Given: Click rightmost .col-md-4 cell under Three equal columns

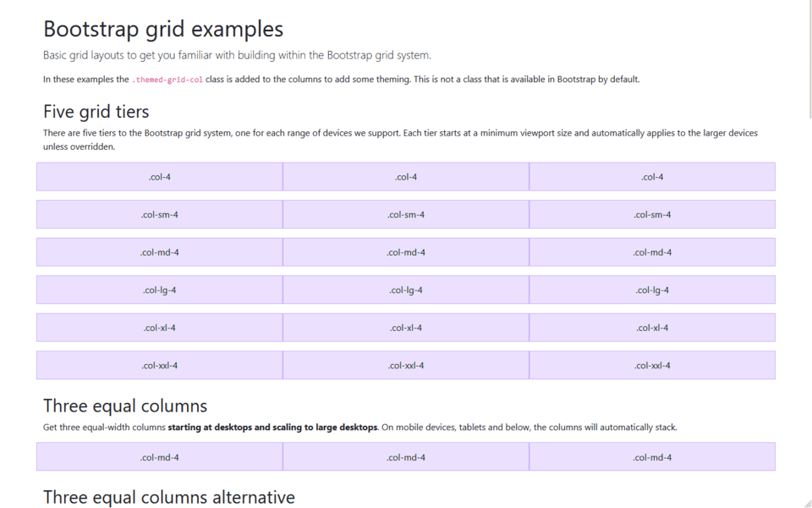Looking at the screenshot, I should tap(652, 457).
